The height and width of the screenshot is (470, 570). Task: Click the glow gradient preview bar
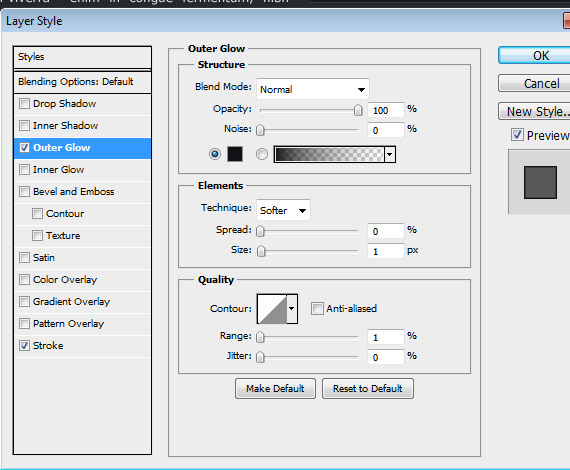coord(329,154)
